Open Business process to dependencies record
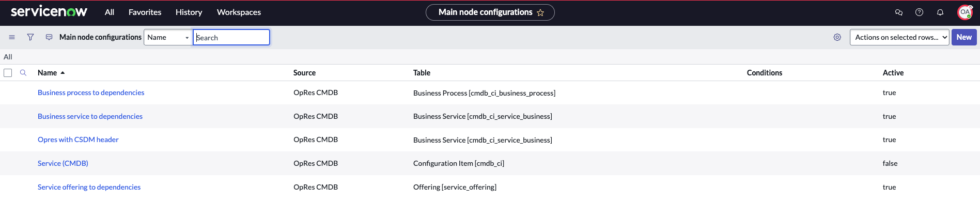Image resolution: width=980 pixels, height=202 pixels. 91,92
